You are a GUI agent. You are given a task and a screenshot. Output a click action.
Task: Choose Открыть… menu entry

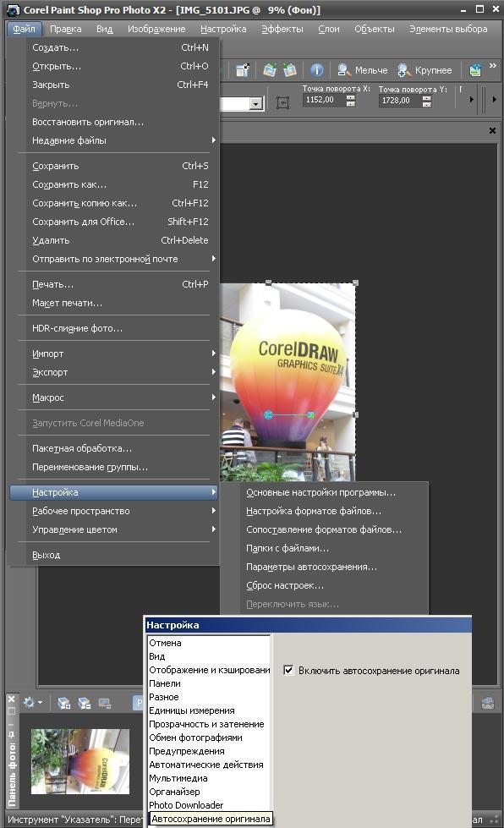(114, 66)
